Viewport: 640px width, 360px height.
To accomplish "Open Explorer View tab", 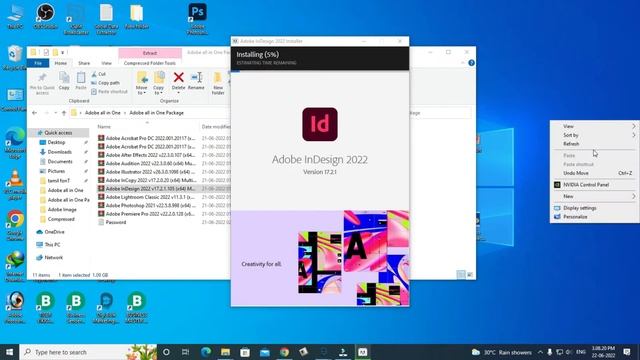I will pyautogui.click(x=107, y=63).
